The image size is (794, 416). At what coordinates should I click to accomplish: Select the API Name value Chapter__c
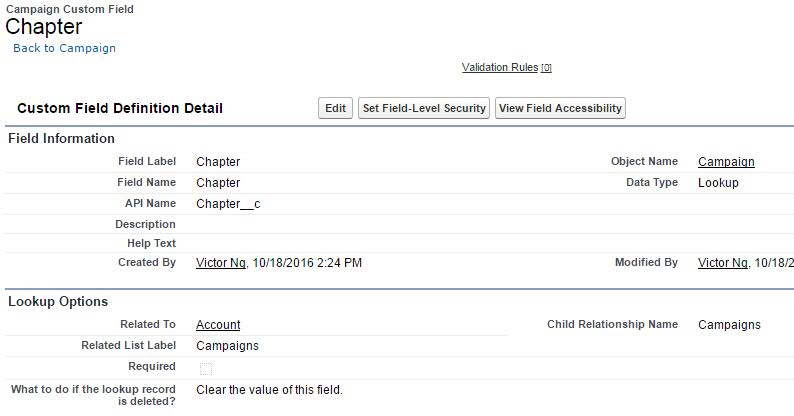[x=228, y=204]
